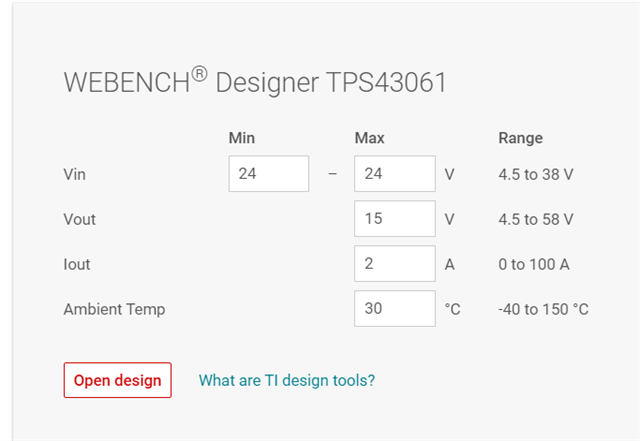Click the '4.5 to 58 V' range text
The height and width of the screenshot is (441, 640).
536,219
